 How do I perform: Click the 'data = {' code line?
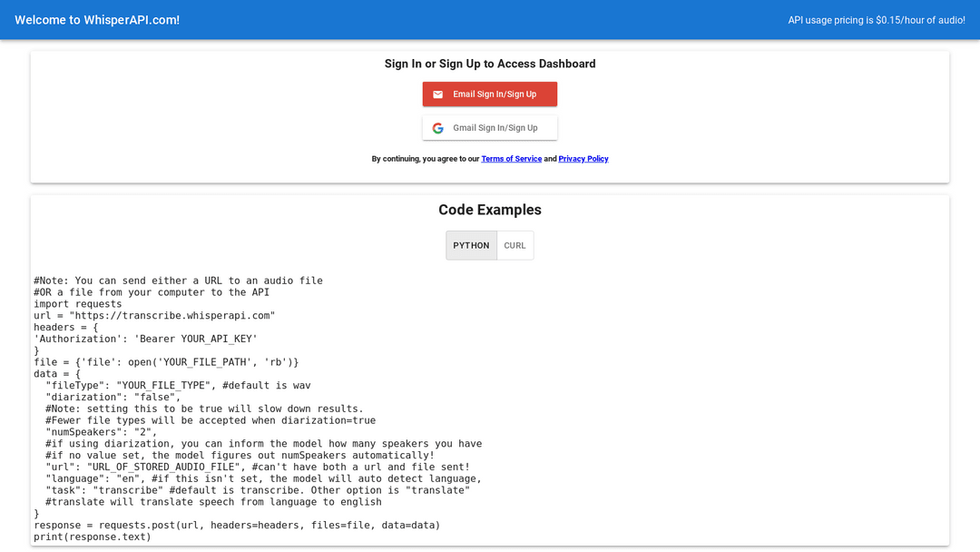tap(57, 374)
